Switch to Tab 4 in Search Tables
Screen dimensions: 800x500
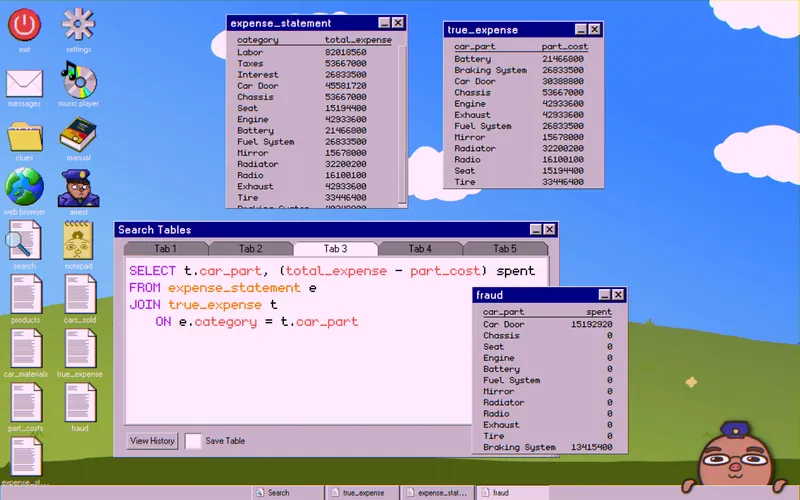click(420, 248)
